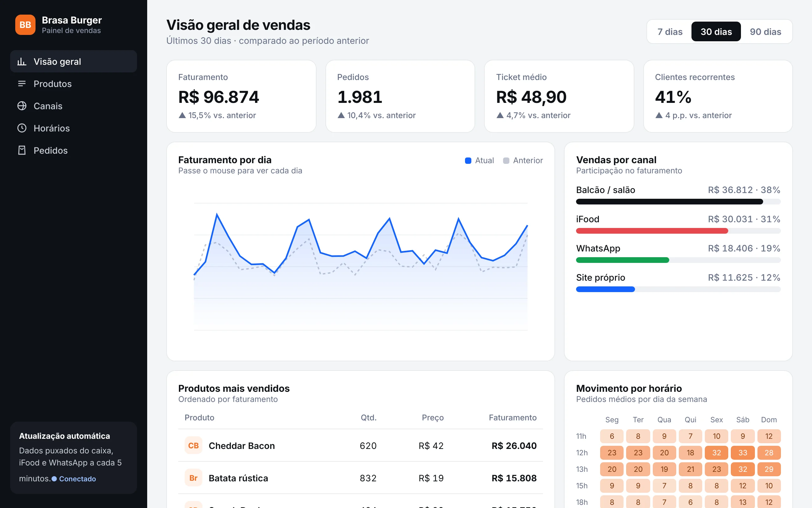Click the R$ 26.040 revenue value
Viewport: 812px width, 508px height.
point(514,446)
